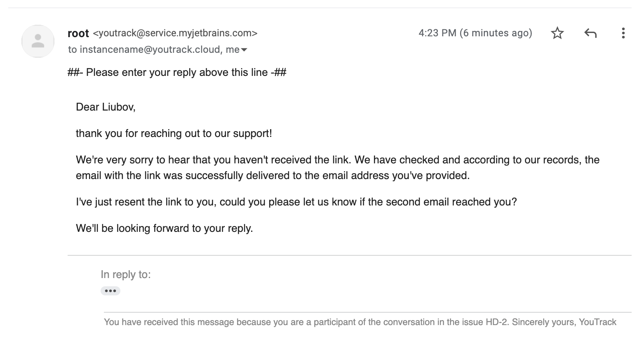Viewport: 644px width, 349px height.
Task: Click the "Dear Liubov," greeting line
Action: pyautogui.click(x=106, y=107)
